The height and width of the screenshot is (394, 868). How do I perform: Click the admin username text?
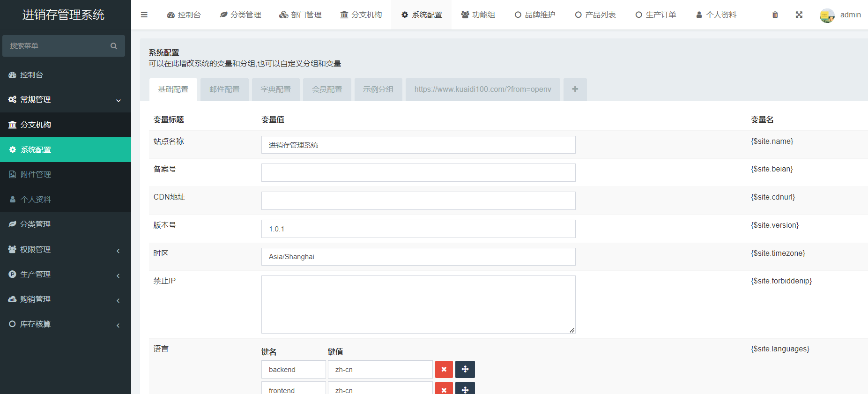coord(851,15)
